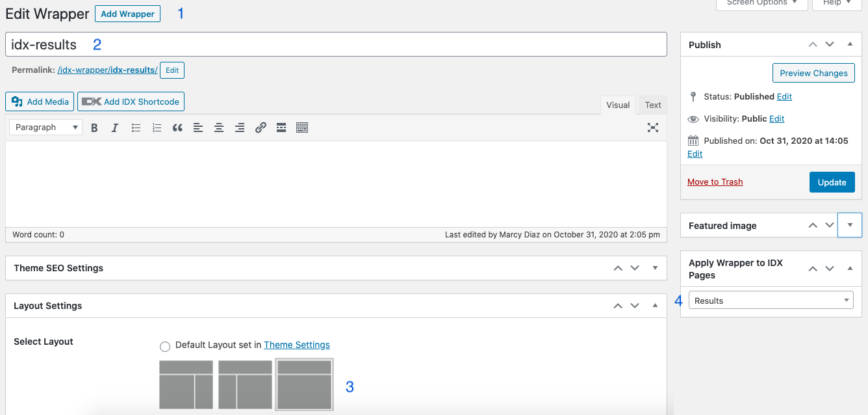This screenshot has height=415, width=868.
Task: Move Apply Wrapper to IDX Pages box down
Action: point(830,268)
